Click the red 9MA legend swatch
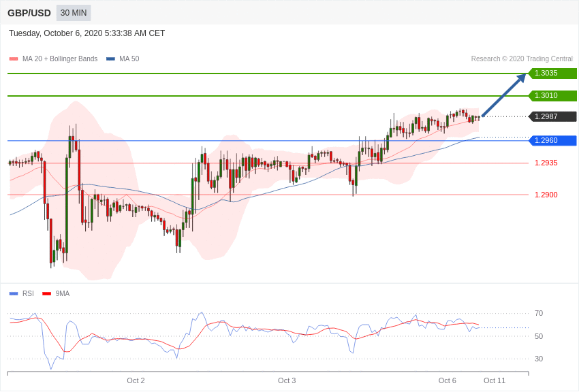Viewport: 579px width, 392px height. tap(47, 293)
